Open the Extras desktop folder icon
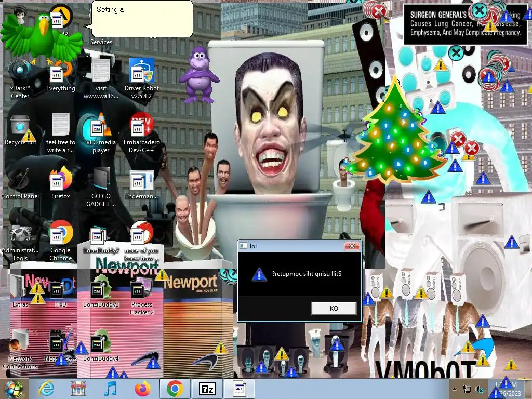 click(20, 292)
